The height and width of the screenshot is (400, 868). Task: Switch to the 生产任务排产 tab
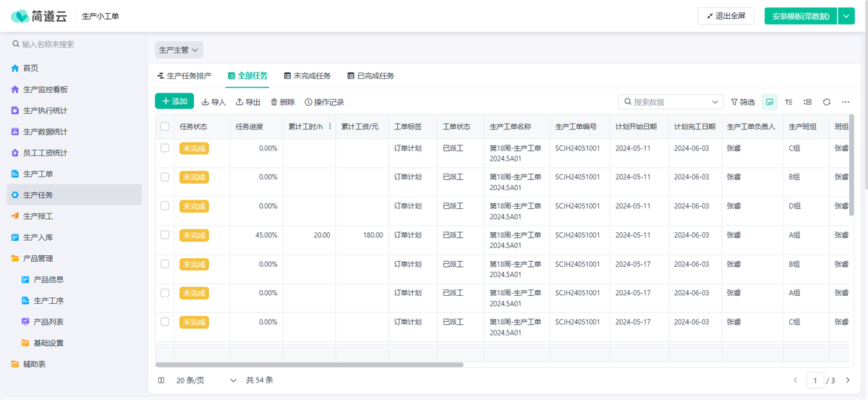184,76
